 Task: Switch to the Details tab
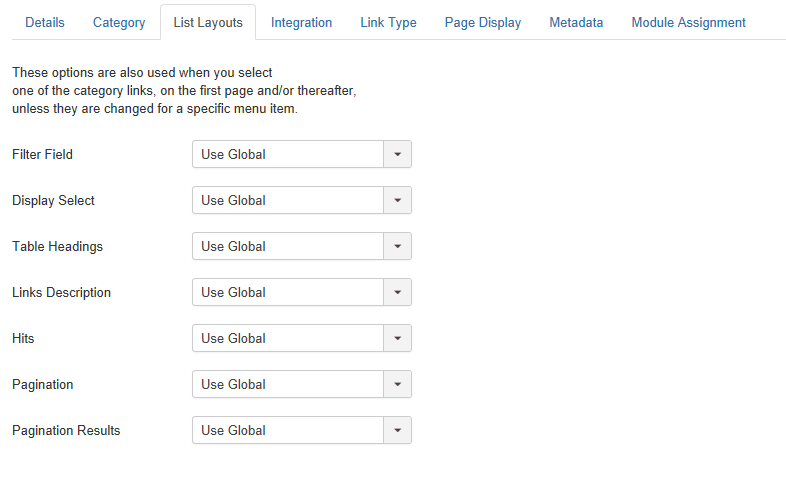point(45,23)
